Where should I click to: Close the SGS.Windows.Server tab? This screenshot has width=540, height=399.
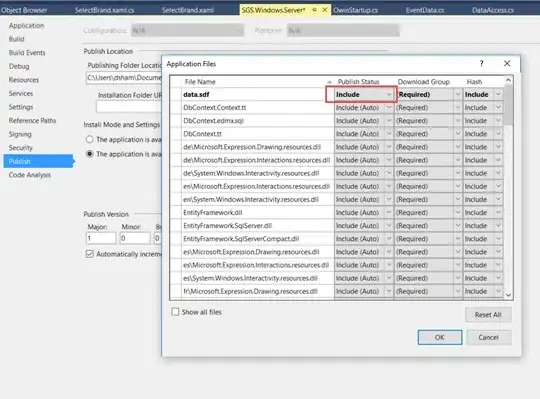point(324,10)
